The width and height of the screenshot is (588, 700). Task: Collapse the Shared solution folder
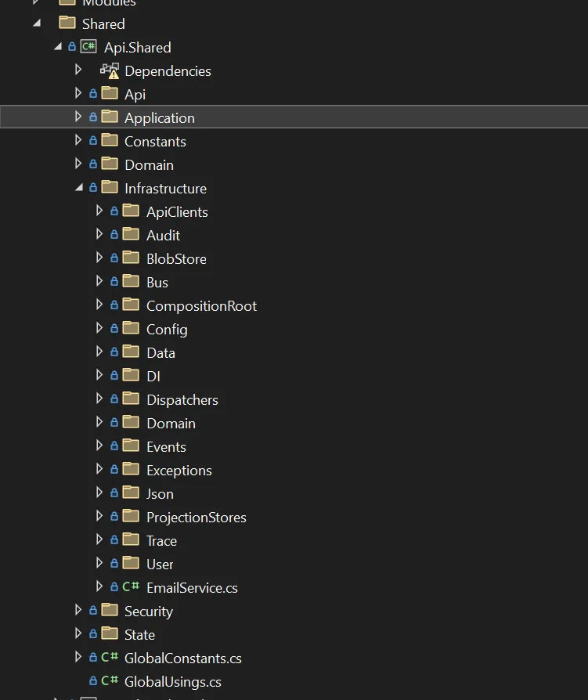pos(37,23)
